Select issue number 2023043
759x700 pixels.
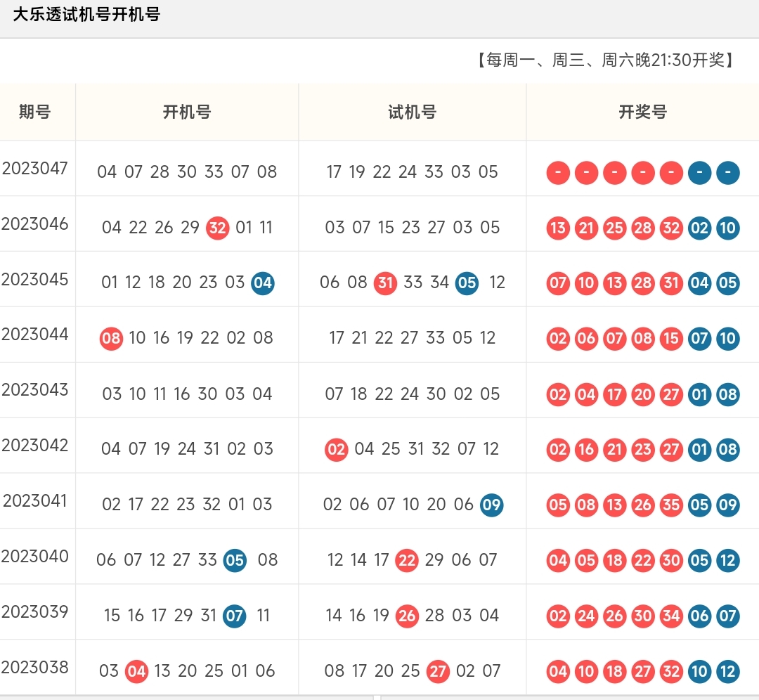tap(35, 389)
